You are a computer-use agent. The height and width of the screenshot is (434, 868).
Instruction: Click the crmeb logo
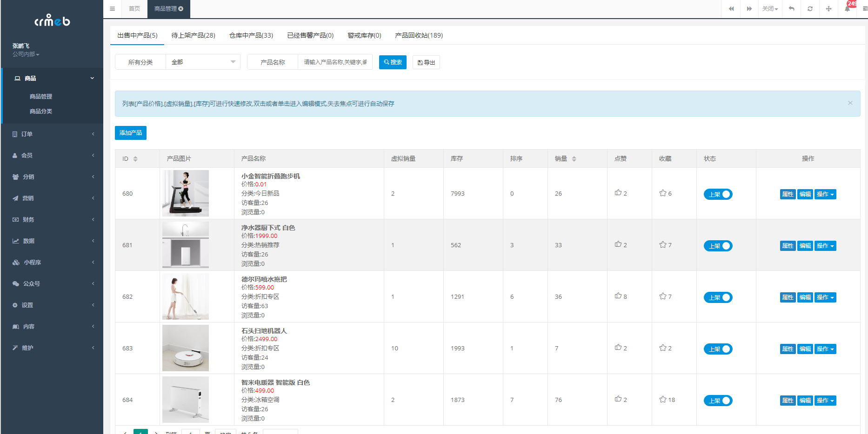[x=52, y=20]
